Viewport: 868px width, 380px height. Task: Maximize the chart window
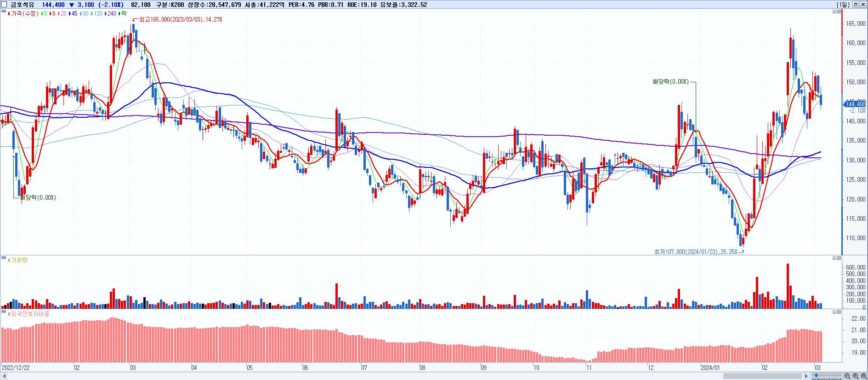856,5
